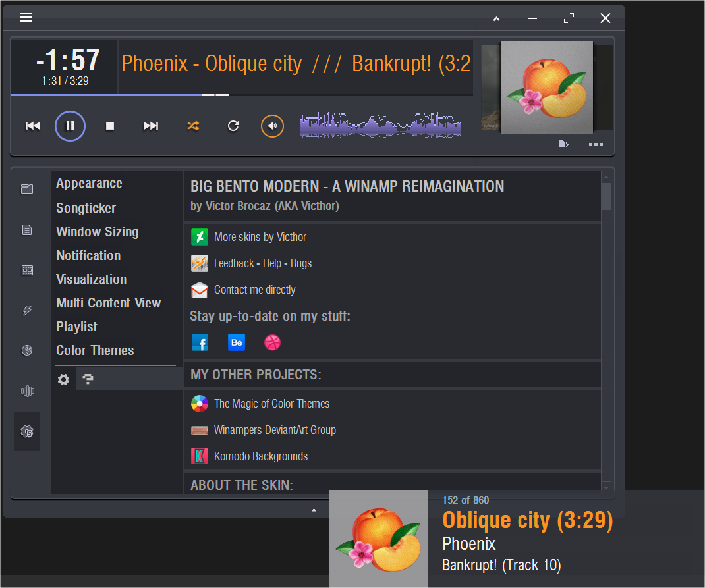The height and width of the screenshot is (588, 705).
Task: Click the Oblique city (3:29) notification title
Action: click(x=528, y=520)
